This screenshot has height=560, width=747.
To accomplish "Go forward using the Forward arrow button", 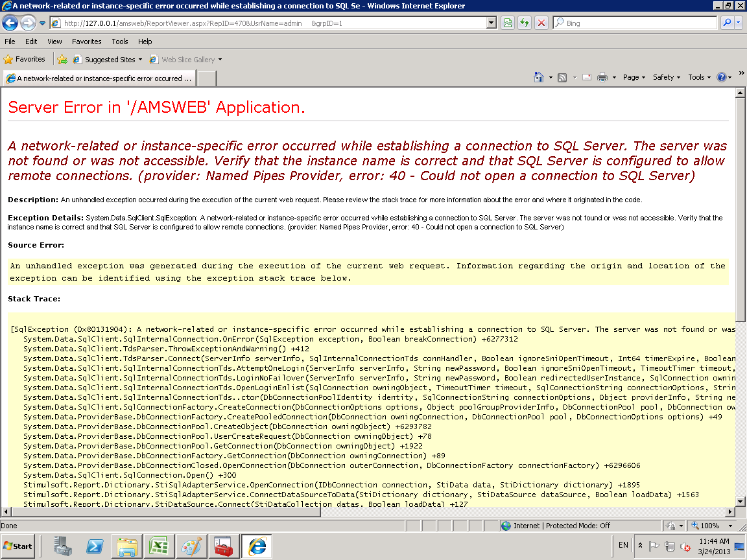I will coord(28,23).
